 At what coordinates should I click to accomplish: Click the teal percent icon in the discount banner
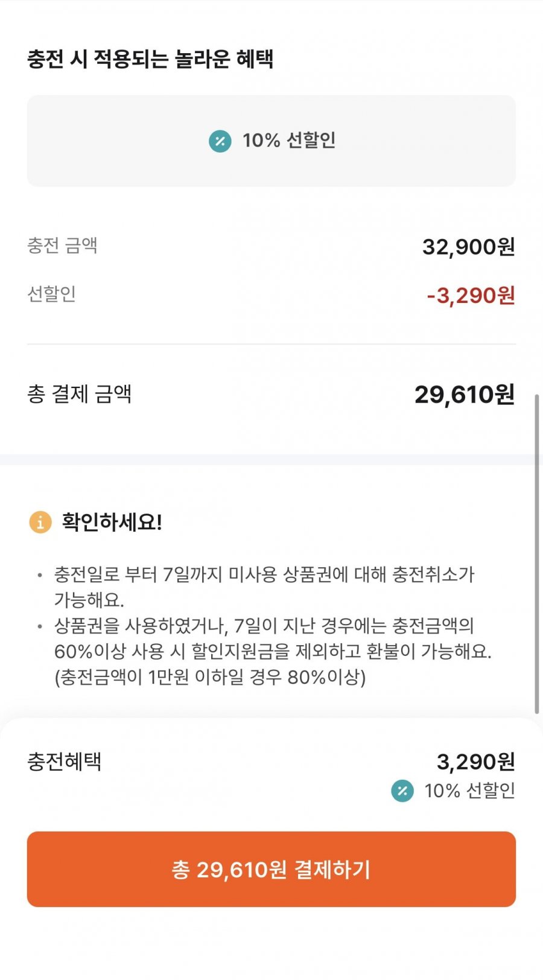coord(220,141)
